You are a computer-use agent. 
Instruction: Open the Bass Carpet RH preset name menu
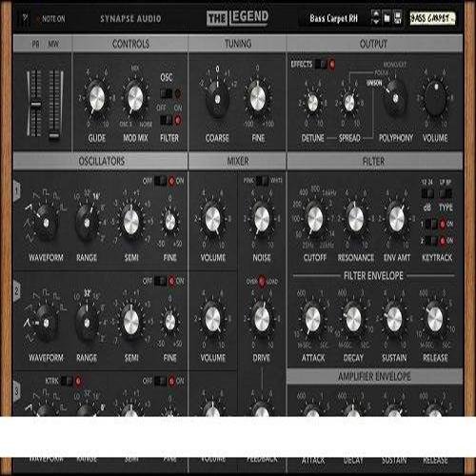[x=333, y=18]
